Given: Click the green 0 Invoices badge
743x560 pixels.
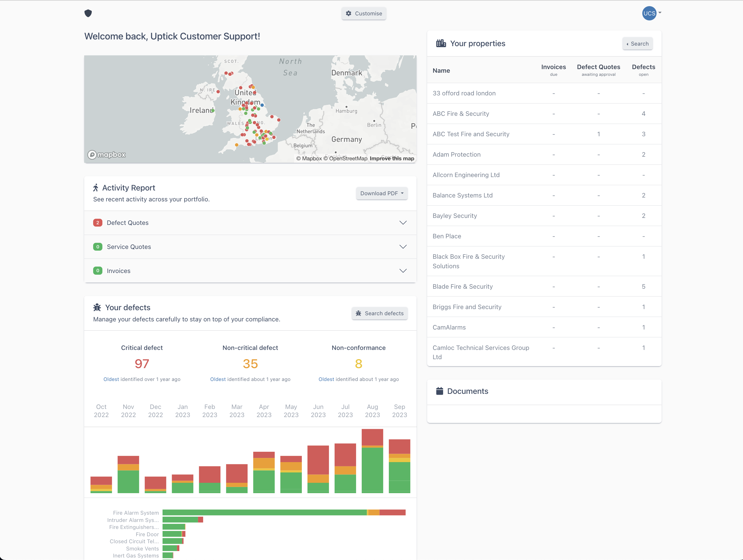Looking at the screenshot, I should click(98, 270).
